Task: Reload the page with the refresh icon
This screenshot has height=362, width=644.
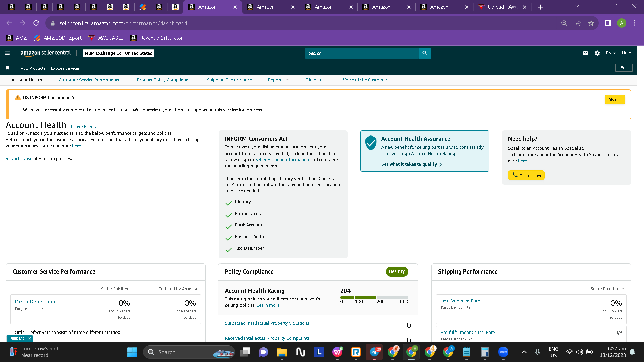Action: coord(36,23)
